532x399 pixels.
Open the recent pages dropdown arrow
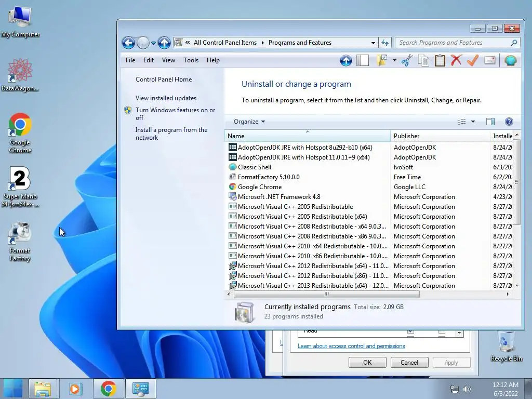point(153,43)
